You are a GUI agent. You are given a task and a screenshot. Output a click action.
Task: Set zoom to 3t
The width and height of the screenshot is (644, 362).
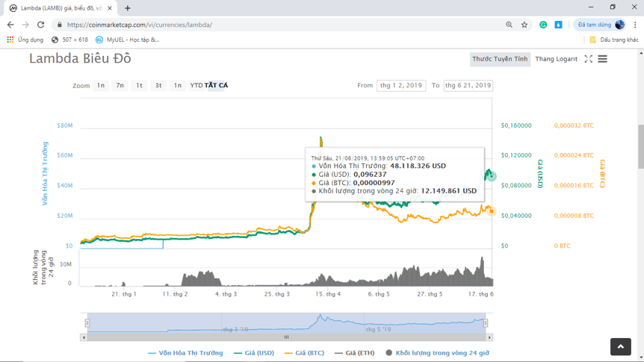point(158,85)
